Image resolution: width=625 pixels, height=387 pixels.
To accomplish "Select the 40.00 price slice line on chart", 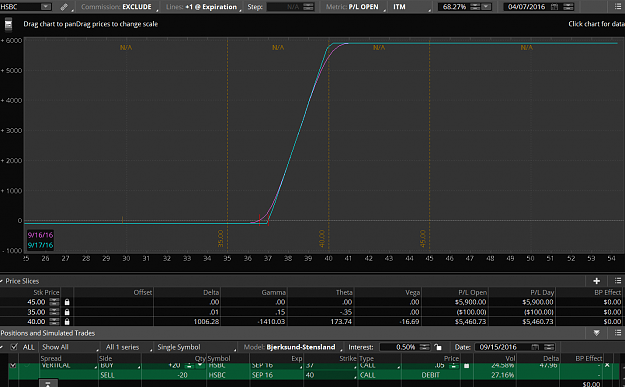I will [x=328, y=145].
